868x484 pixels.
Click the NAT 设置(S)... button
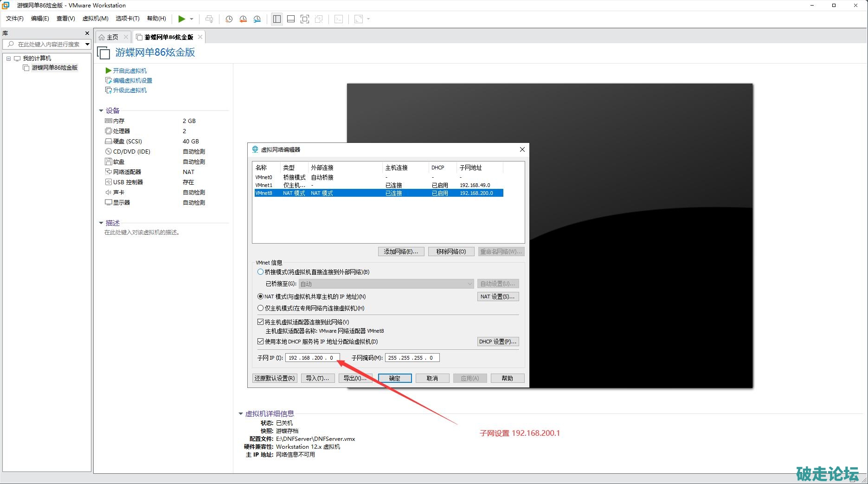(x=497, y=297)
